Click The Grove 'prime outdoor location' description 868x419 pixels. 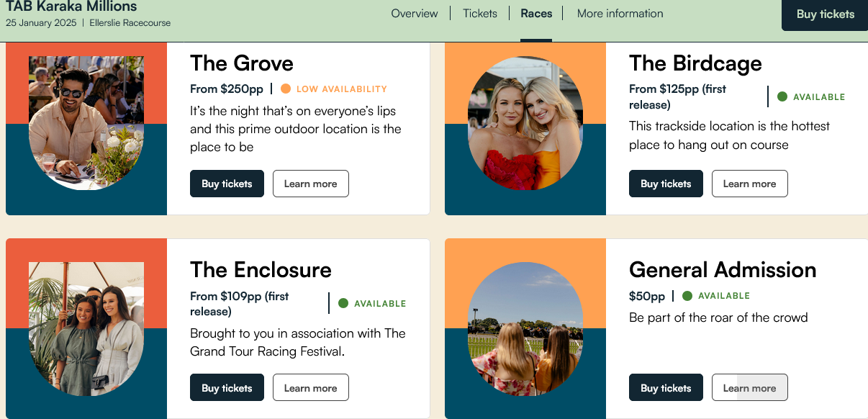296,130
